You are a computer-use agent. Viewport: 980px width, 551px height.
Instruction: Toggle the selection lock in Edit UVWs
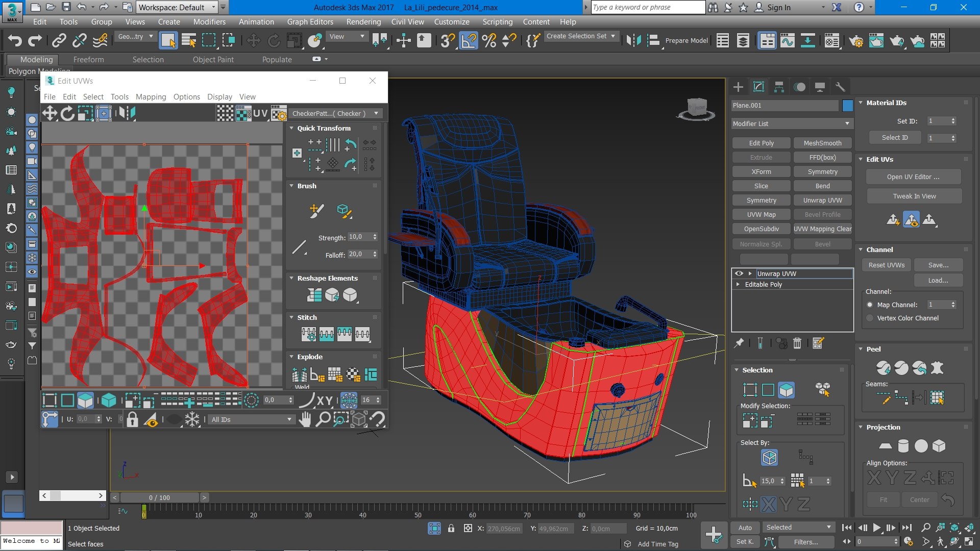click(132, 419)
